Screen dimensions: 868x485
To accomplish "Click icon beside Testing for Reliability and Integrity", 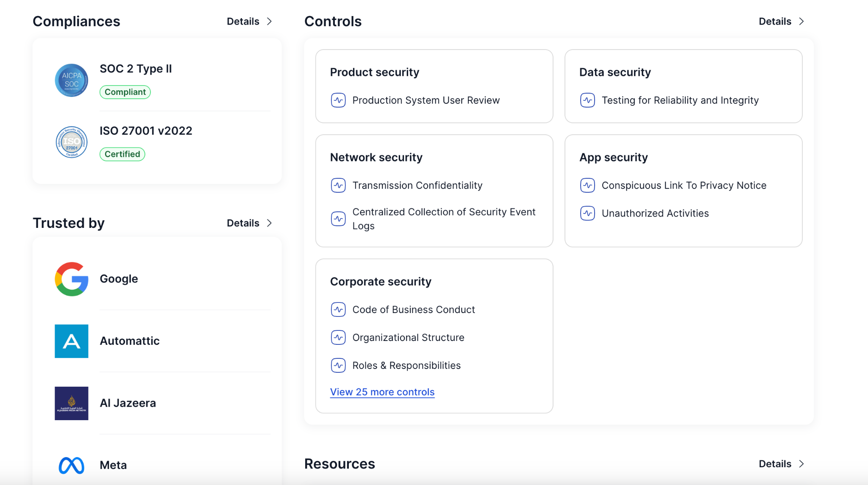I will [587, 100].
